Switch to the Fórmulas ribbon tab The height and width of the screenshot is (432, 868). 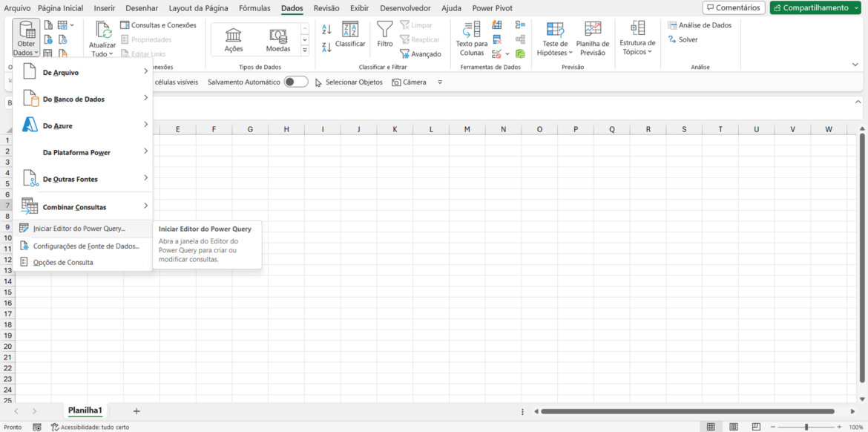[x=254, y=8]
